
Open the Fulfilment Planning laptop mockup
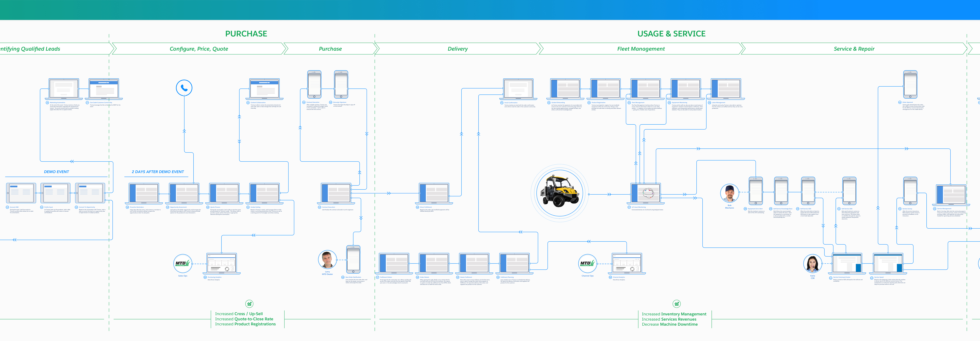click(x=515, y=263)
